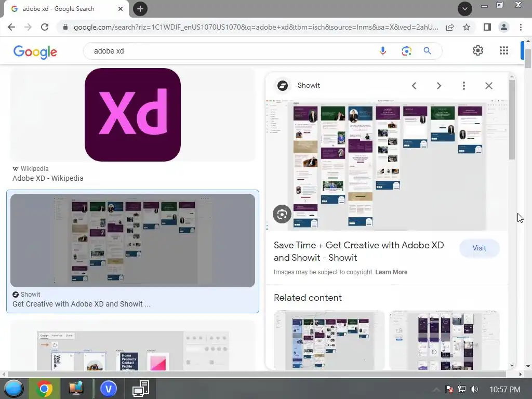Open Google Lens search by image icon
The height and width of the screenshot is (399, 532).
pos(406,51)
